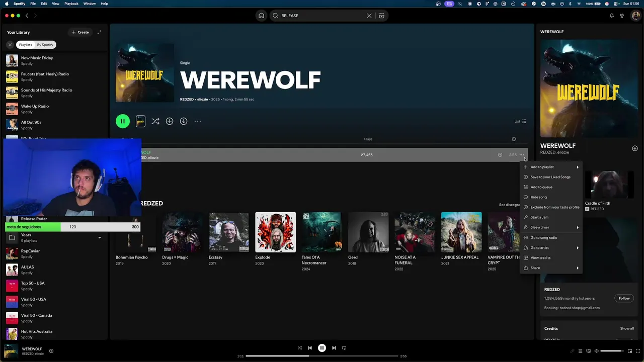Open the Browse icon in search bar
This screenshot has width=644, height=362.
coord(381,16)
